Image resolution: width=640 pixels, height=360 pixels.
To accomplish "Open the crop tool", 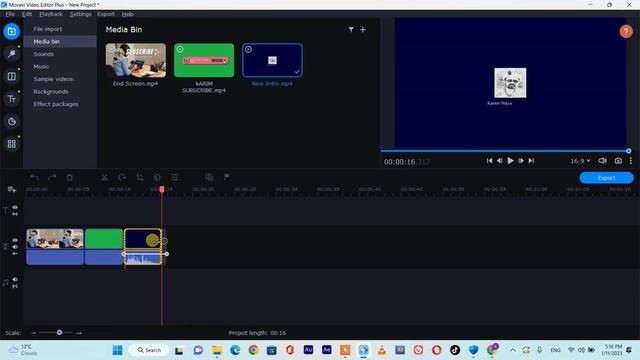I will 140,177.
